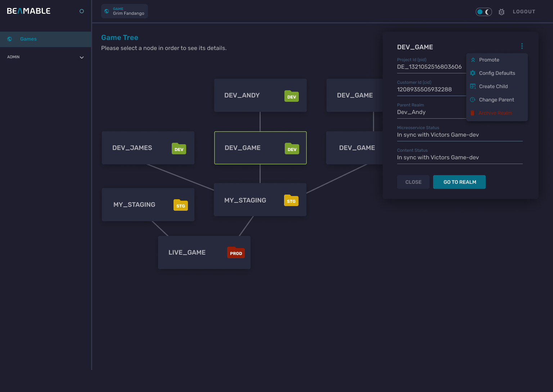Click the DEV folder badge on DEV_ANDY
553x392 pixels.
(x=291, y=96)
